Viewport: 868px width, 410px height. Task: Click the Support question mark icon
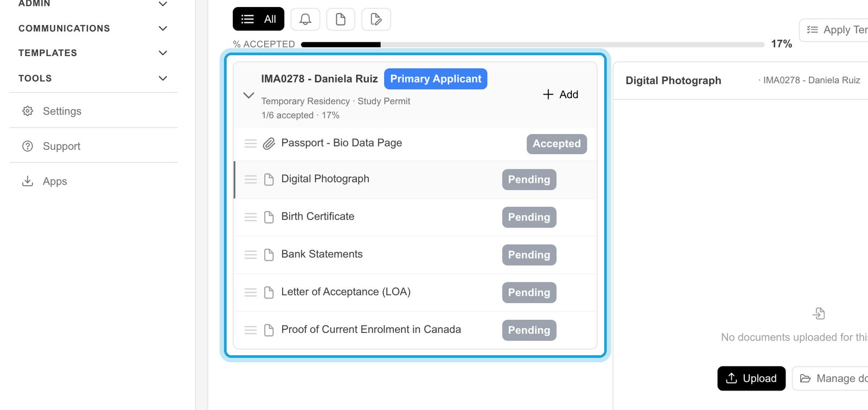28,146
